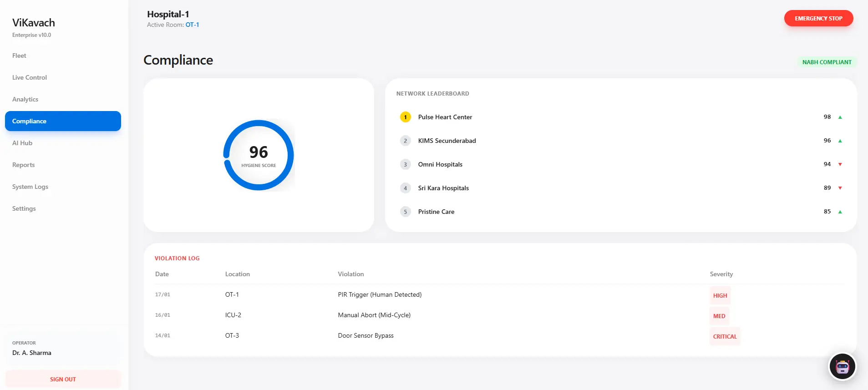Click green up arrow beside Pristine Care score
The height and width of the screenshot is (390, 868).
tap(840, 212)
